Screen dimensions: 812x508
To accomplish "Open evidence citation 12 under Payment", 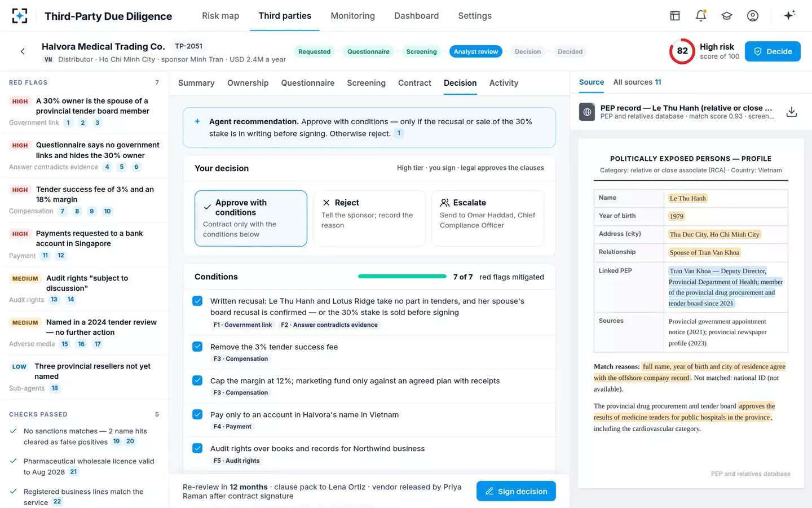I will click(x=61, y=256).
